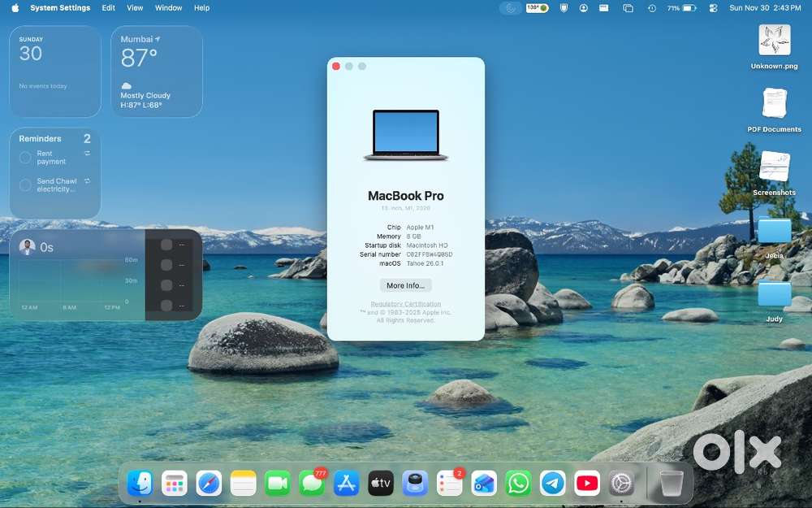Open Telegram from the Dock
This screenshot has height=508, width=812.
tap(553, 483)
